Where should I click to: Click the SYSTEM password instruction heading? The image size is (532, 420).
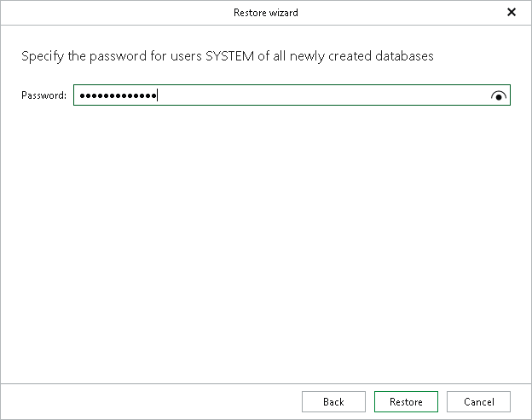click(x=227, y=56)
